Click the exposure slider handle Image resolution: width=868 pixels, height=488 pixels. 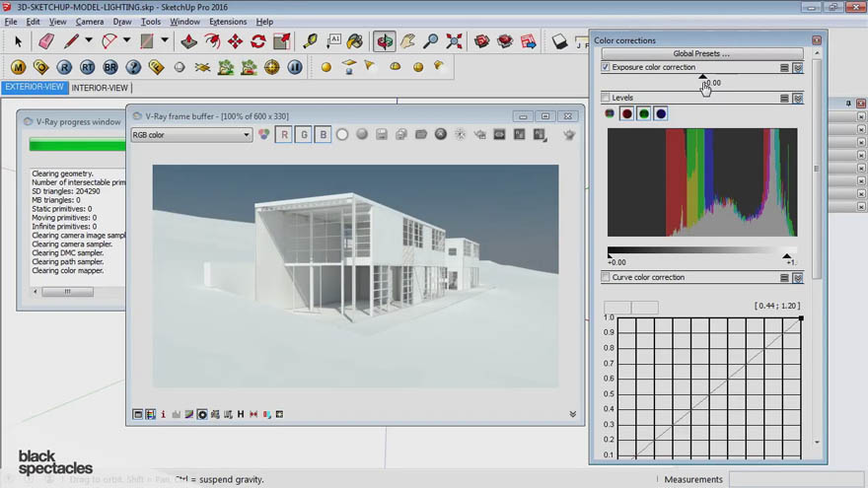(x=702, y=76)
